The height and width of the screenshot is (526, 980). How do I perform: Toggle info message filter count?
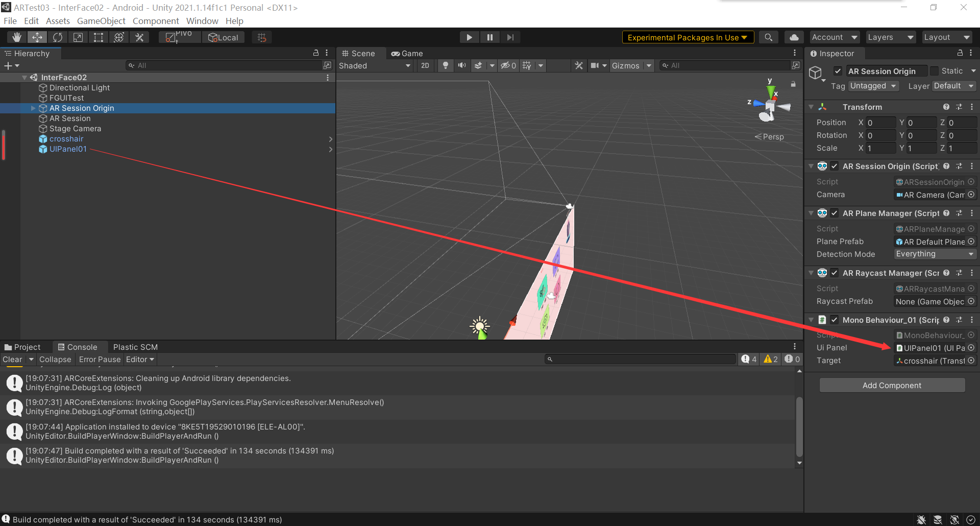(749, 359)
